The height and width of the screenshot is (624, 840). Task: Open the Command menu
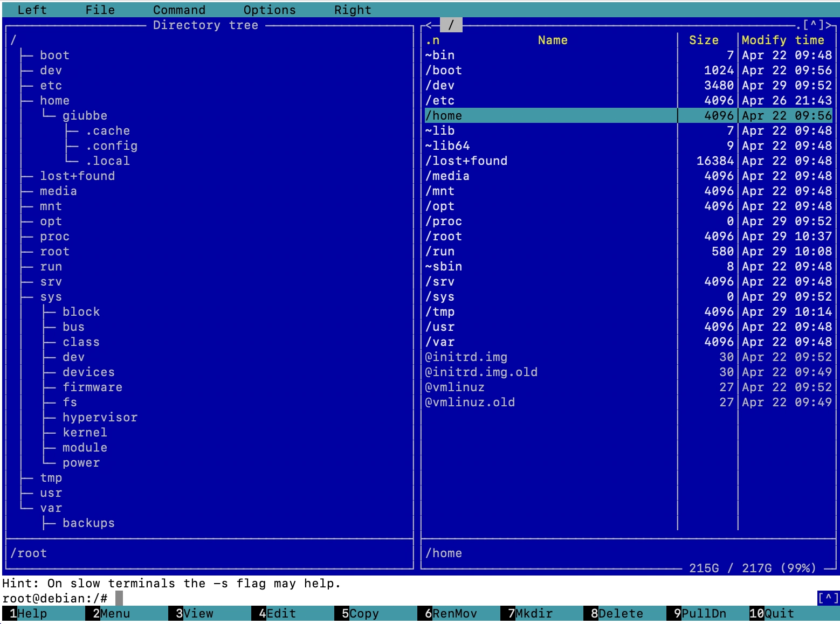(x=179, y=10)
